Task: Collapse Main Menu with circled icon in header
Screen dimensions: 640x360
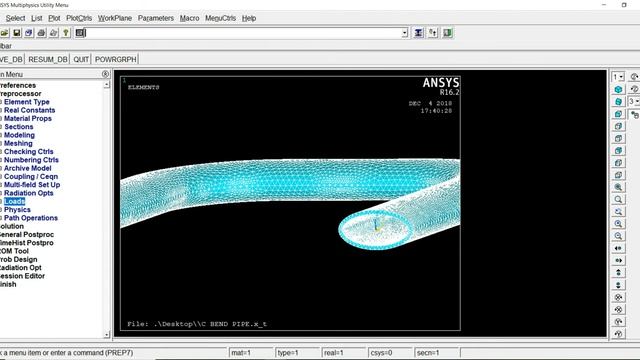Action: [105, 74]
